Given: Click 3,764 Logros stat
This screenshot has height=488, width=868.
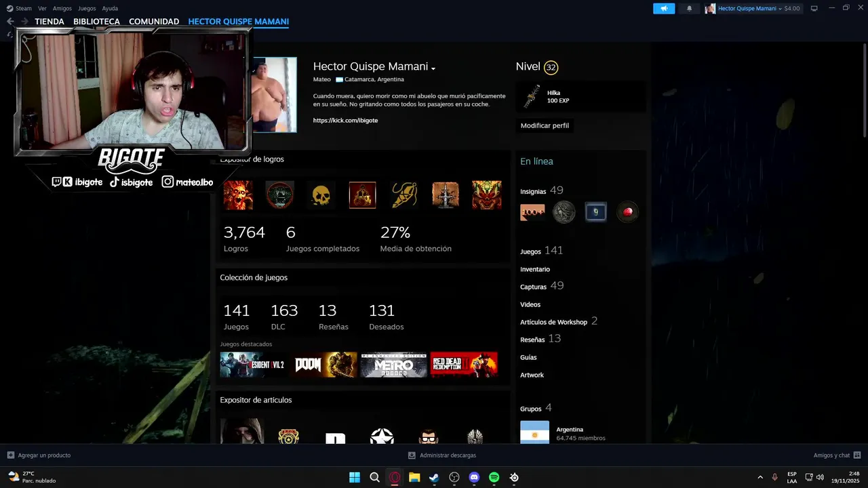Looking at the screenshot, I should click(x=244, y=239).
